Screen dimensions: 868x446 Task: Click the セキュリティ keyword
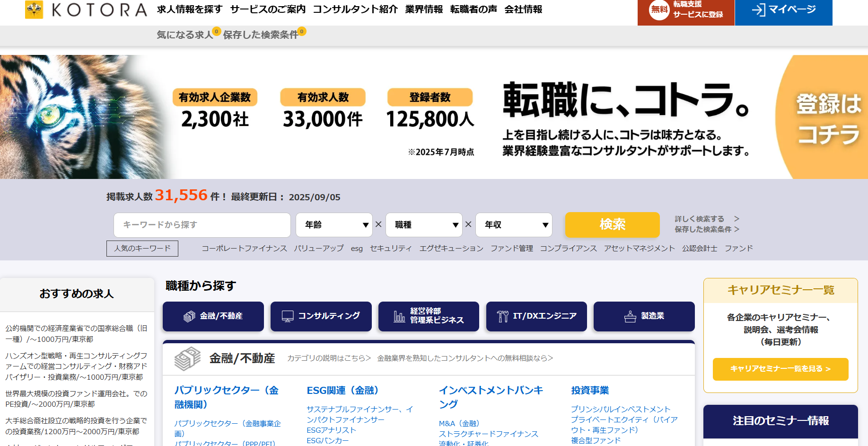tap(391, 248)
